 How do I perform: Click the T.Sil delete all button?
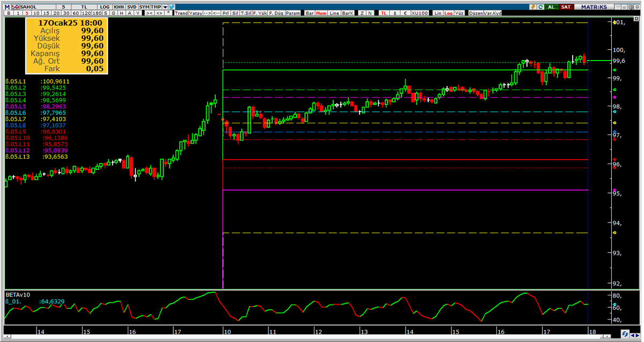click(246, 13)
